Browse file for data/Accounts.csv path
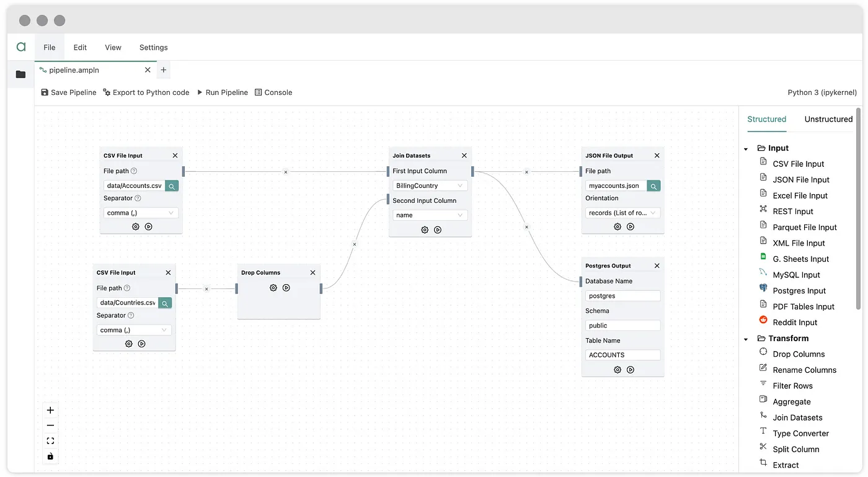The image size is (868, 477). 172,185
